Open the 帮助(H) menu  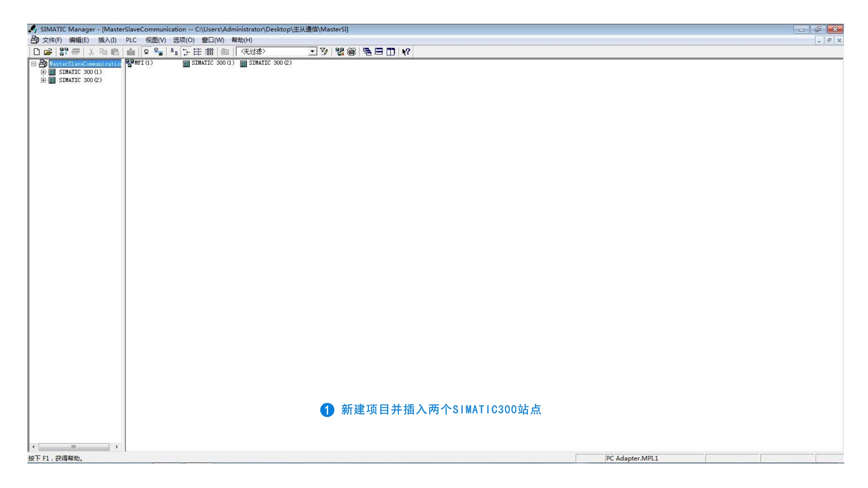click(242, 40)
